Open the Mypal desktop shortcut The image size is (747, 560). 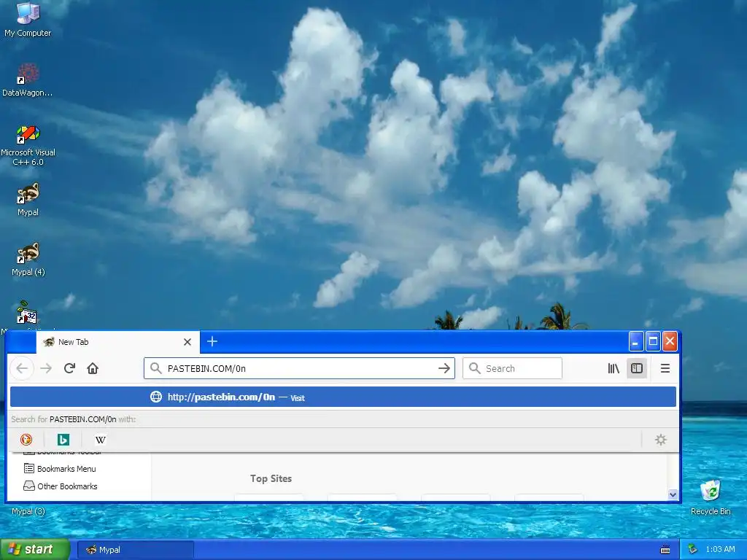28,199
